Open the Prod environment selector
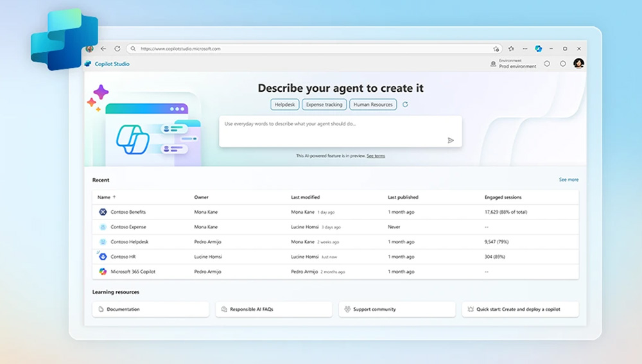 [x=514, y=64]
